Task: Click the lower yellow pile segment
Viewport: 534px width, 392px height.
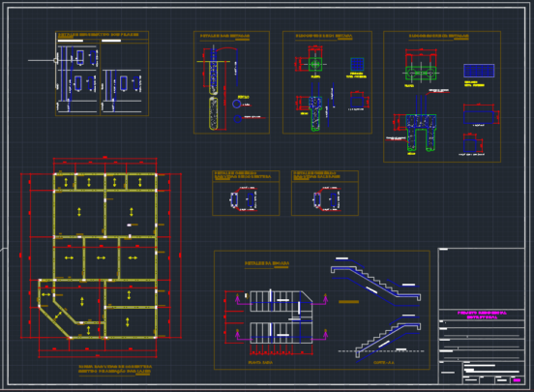Action: (x=214, y=113)
